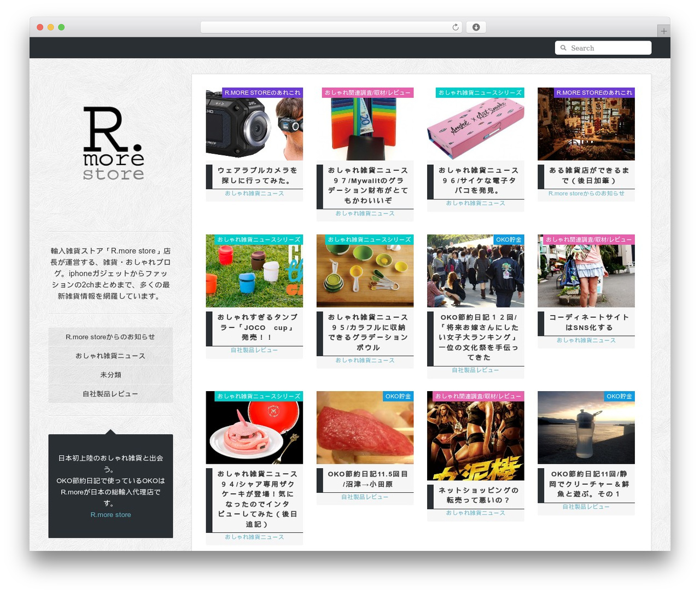
Task: Open the ある雑貨店ができるまで post title
Action: [x=589, y=176]
